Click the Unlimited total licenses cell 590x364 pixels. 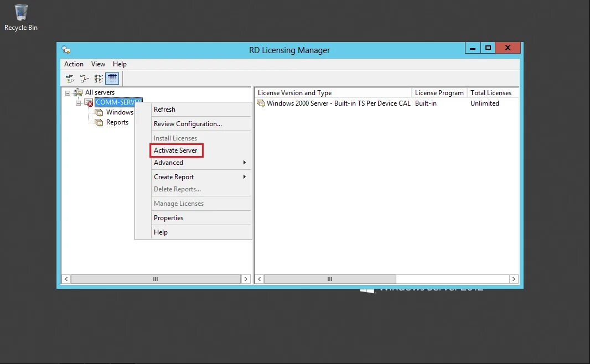(x=485, y=103)
